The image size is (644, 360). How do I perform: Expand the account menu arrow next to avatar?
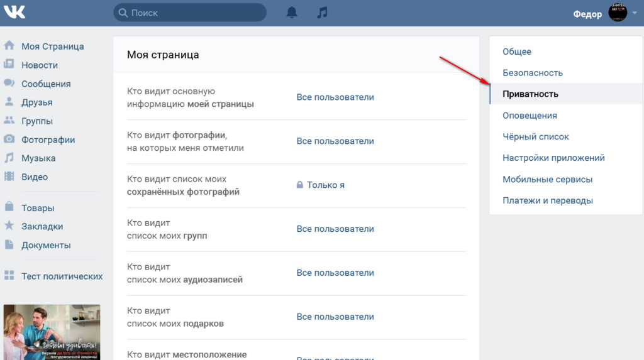[635, 13]
